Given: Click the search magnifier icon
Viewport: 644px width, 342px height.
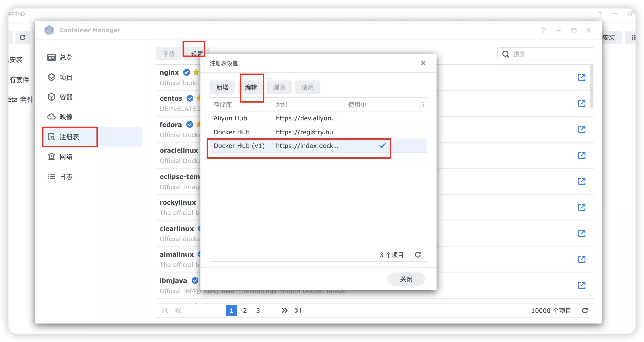Looking at the screenshot, I should click(505, 54).
